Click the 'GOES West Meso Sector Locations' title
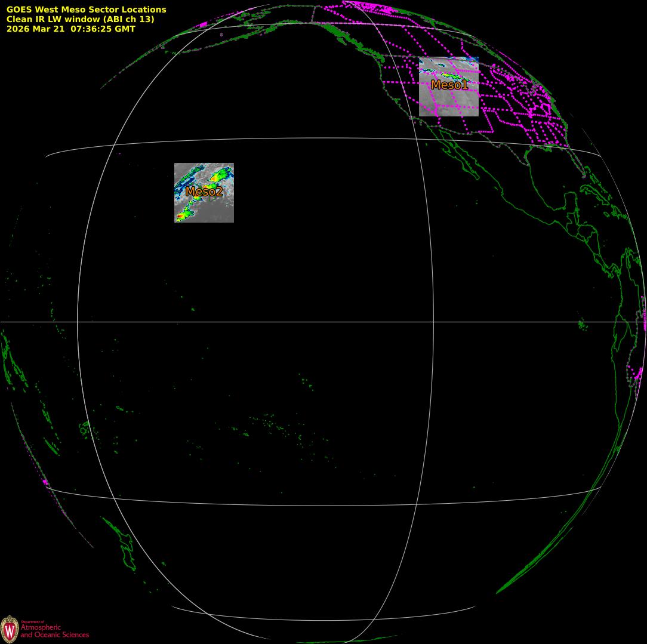The height and width of the screenshot is (644, 647). click(86, 10)
